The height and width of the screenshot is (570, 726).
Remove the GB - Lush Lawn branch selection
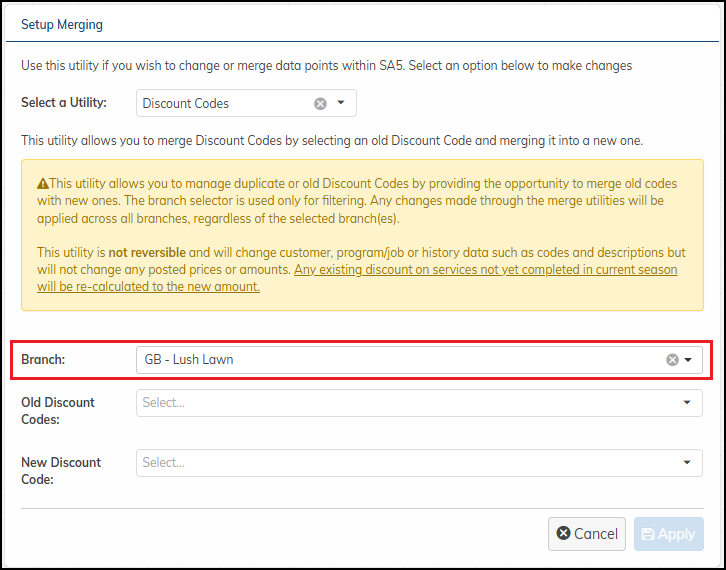(672, 360)
